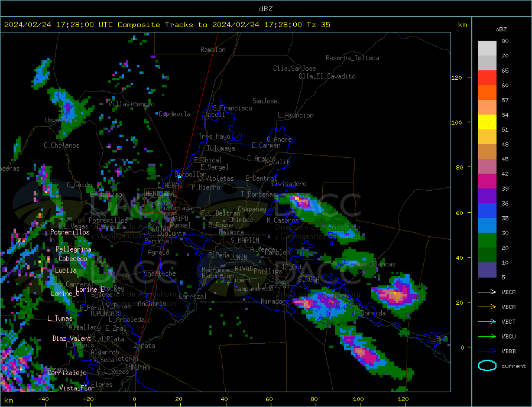Select the indigo 10-5 dBZ swatch
The height and width of the screenshot is (407, 532).
[487, 270]
